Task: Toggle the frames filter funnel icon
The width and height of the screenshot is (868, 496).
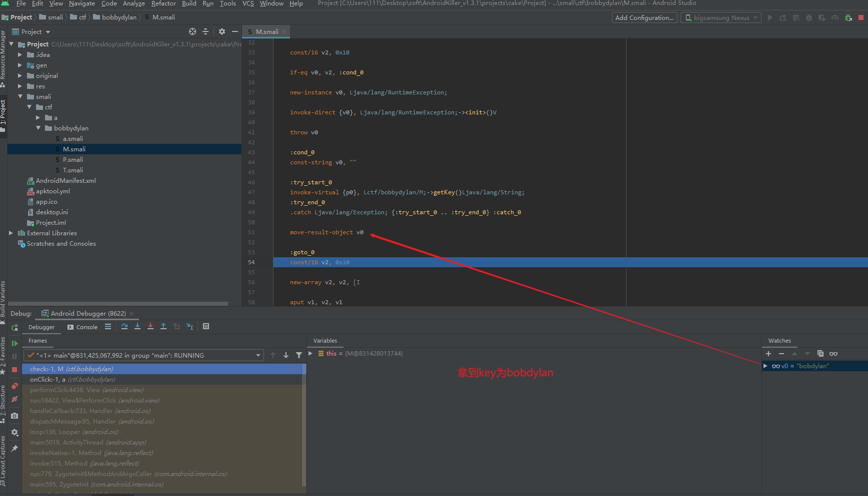Action: [x=299, y=355]
